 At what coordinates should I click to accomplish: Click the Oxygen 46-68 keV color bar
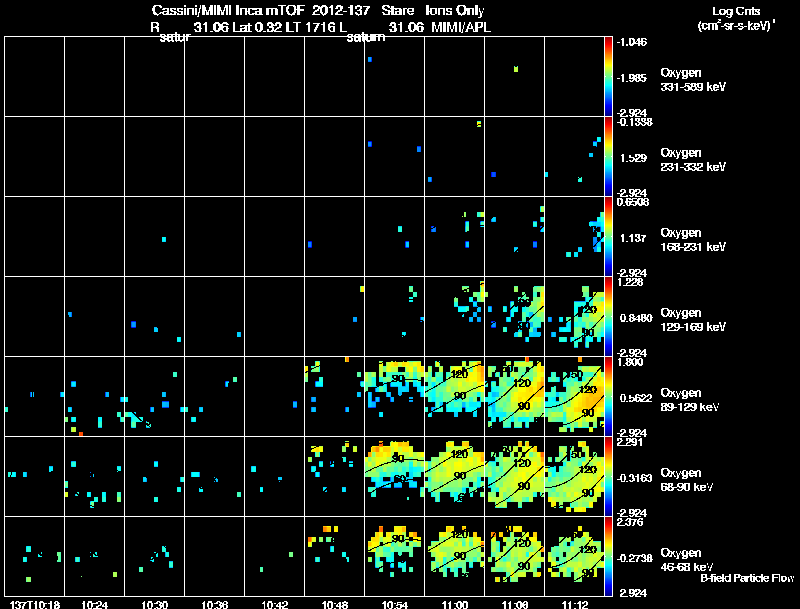608,556
